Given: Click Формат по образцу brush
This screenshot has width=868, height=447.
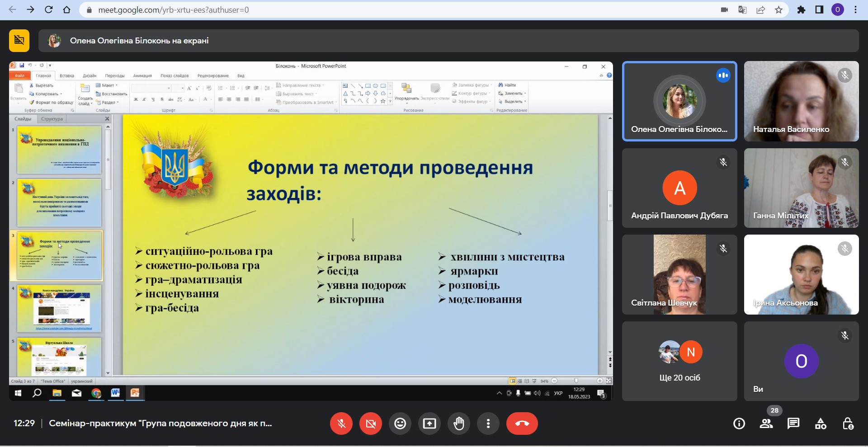Looking at the screenshot, I should coord(51,103).
